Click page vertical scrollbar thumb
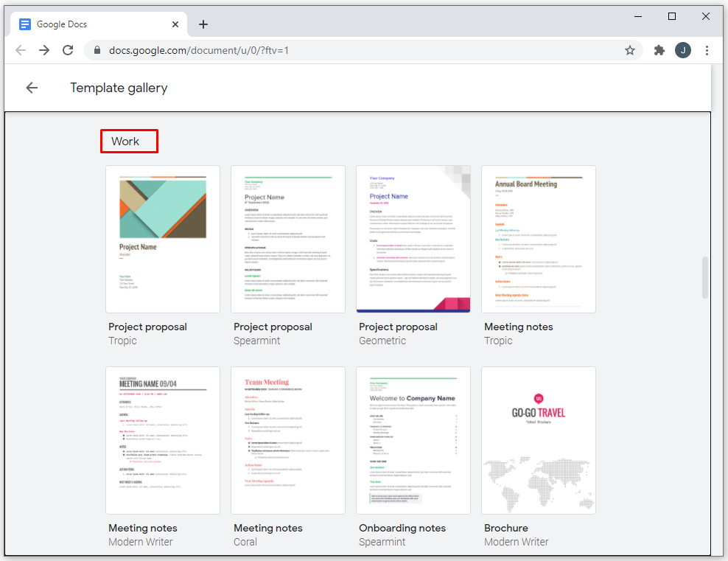The width and height of the screenshot is (728, 561). pos(704,277)
